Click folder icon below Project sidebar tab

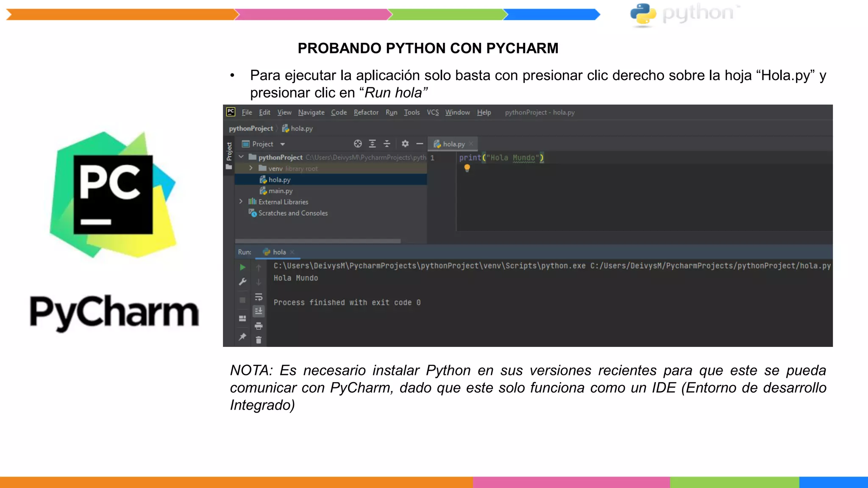click(229, 167)
